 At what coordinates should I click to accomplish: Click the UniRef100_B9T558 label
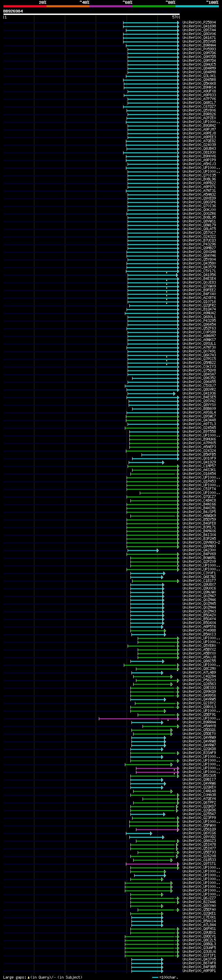tap(199, 431)
